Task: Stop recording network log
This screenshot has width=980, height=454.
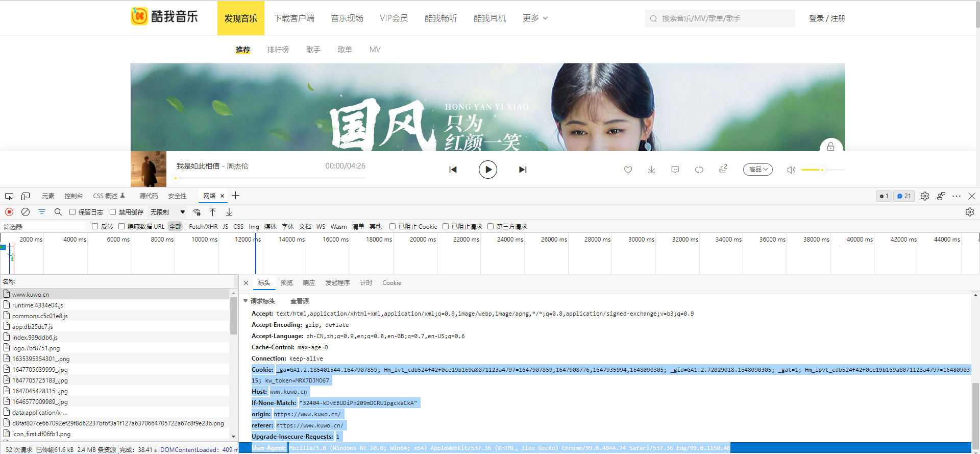Action: tap(9, 212)
